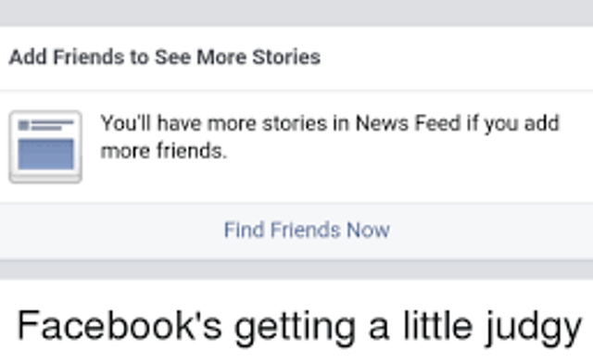Click the 'Add Friends to See More Stories' heading
The image size is (593, 364).
(x=165, y=57)
